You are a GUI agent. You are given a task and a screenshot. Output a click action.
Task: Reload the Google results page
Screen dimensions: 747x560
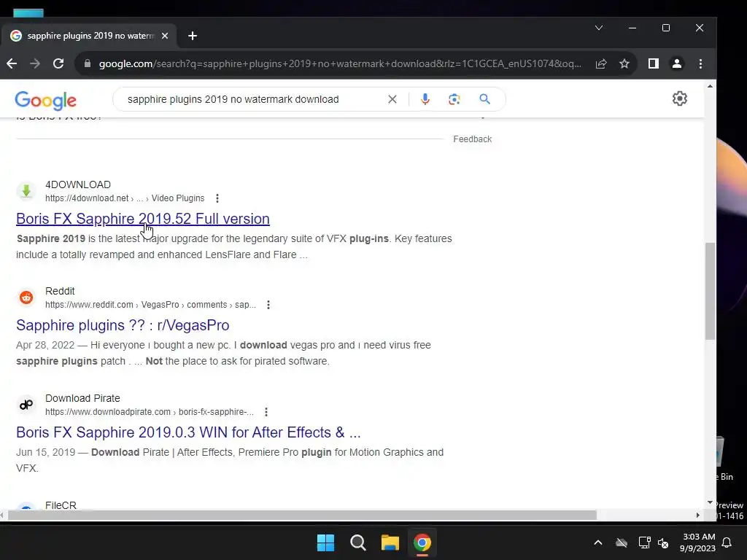pyautogui.click(x=58, y=63)
